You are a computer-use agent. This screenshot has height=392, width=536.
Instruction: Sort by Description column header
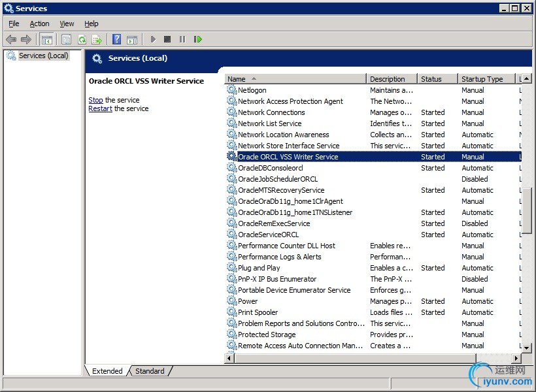(x=392, y=79)
